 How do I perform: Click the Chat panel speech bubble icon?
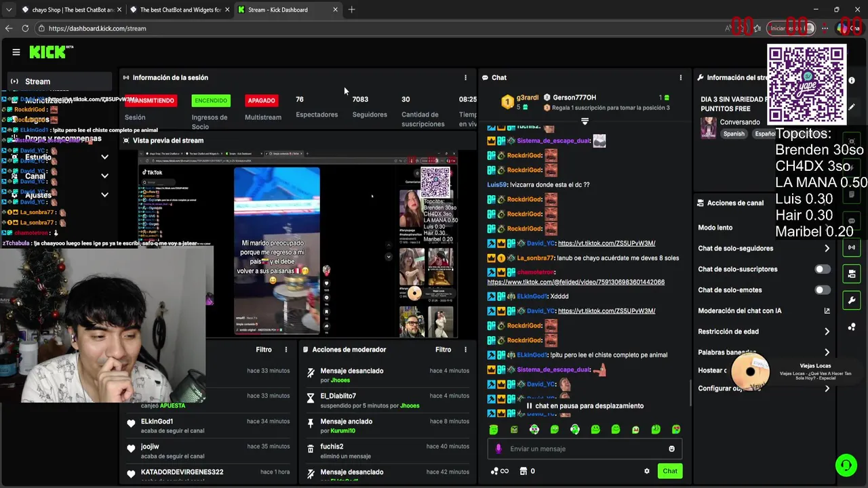[x=486, y=77]
